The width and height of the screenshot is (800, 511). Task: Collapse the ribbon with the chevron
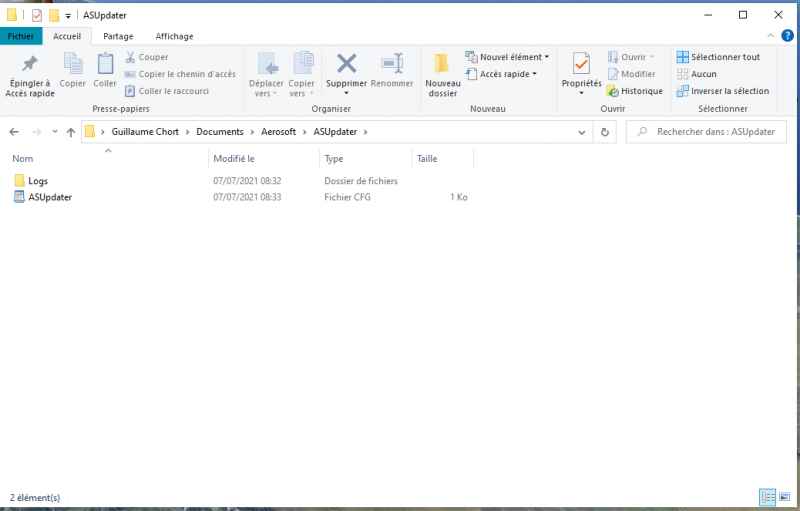click(770, 36)
